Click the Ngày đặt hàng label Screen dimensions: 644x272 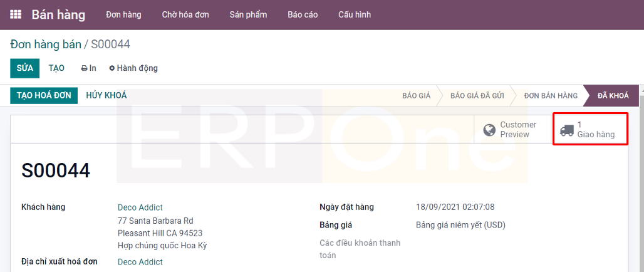pyautogui.click(x=346, y=207)
